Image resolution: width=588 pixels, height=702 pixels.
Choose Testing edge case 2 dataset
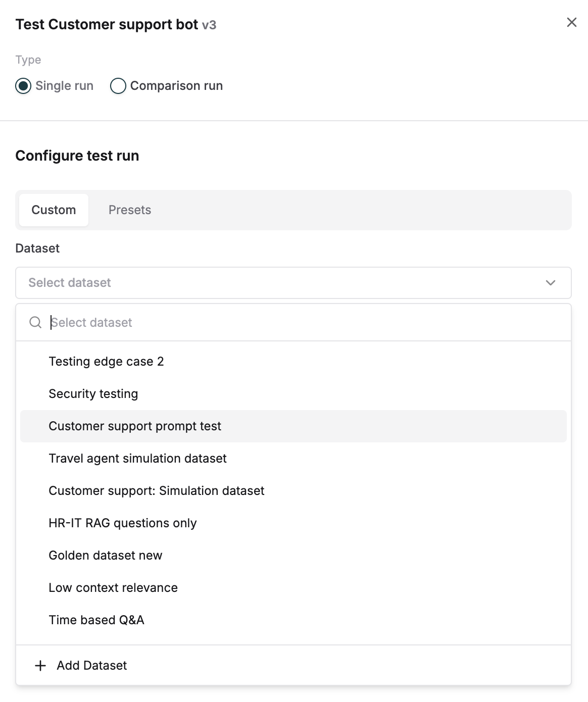[106, 361]
